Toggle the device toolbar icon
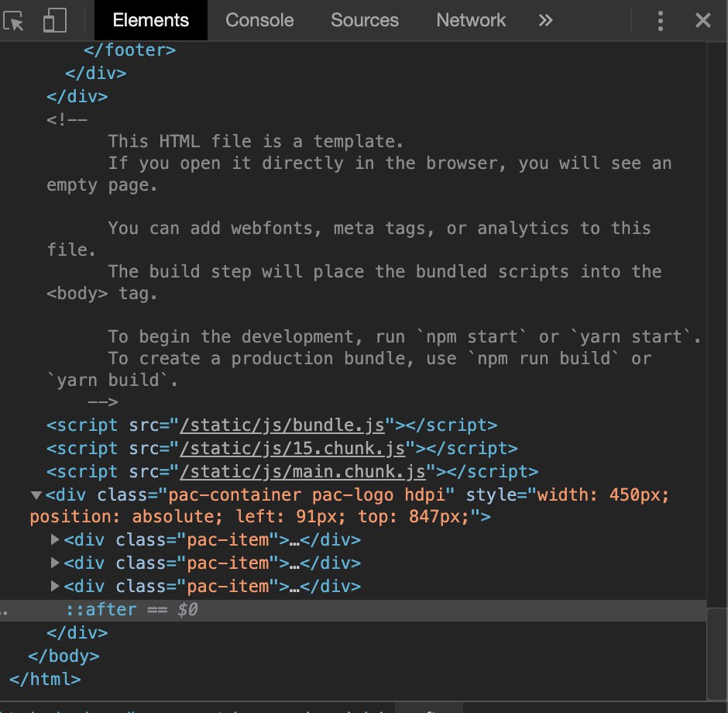 click(55, 20)
